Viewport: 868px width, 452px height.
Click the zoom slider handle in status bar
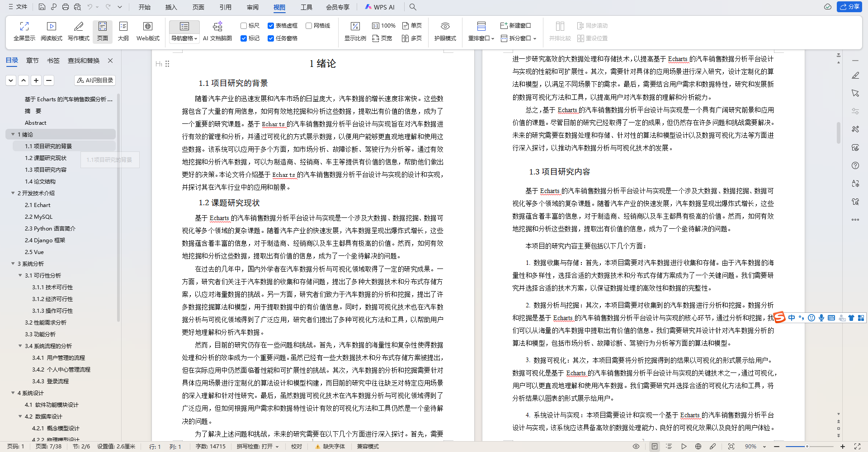pos(807,446)
